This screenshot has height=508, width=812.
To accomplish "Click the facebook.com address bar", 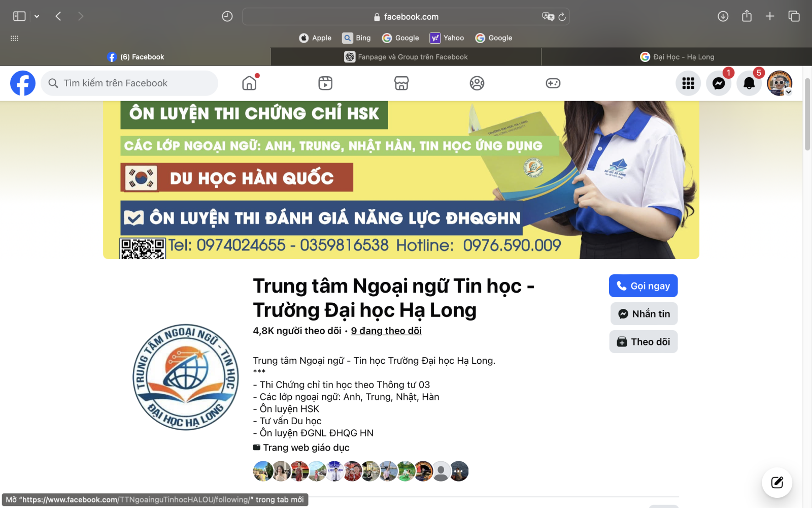I will (406, 17).
